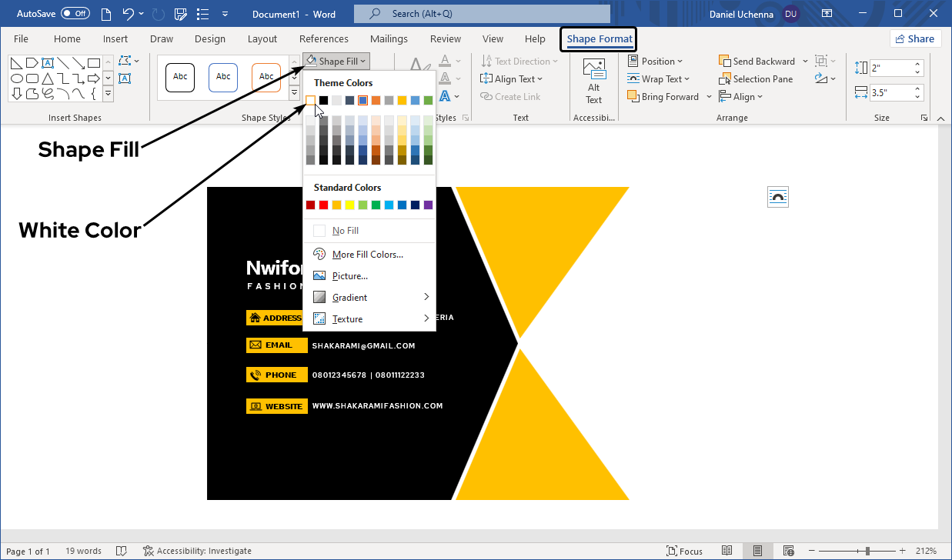This screenshot has height=560, width=952.
Task: Toggle the AutoSave switch
Action: coord(75,14)
